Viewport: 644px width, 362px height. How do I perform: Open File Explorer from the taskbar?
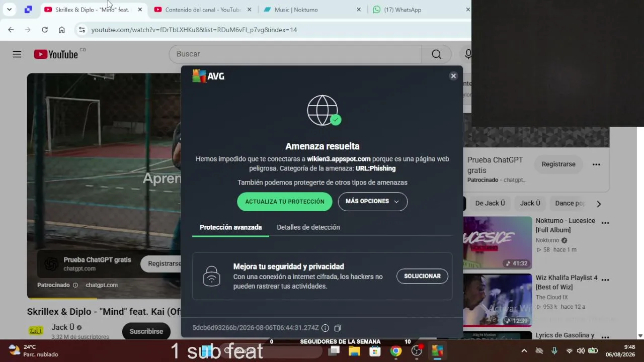[354, 351]
